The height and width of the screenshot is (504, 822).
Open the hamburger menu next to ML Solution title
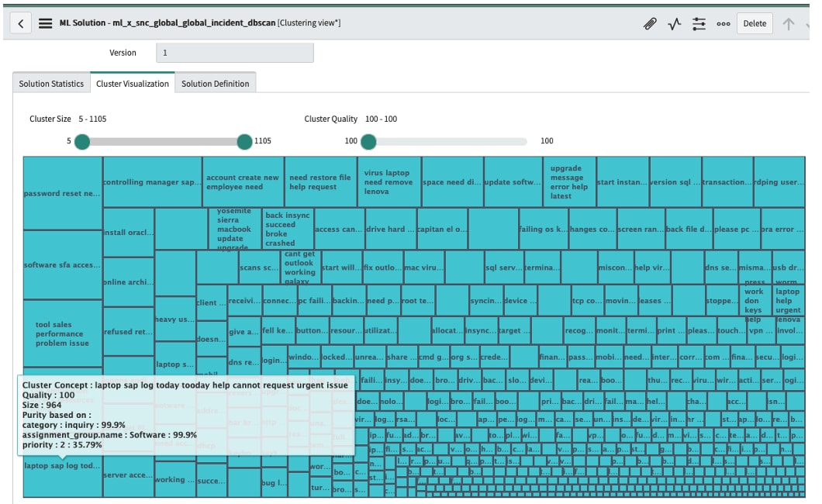point(47,22)
